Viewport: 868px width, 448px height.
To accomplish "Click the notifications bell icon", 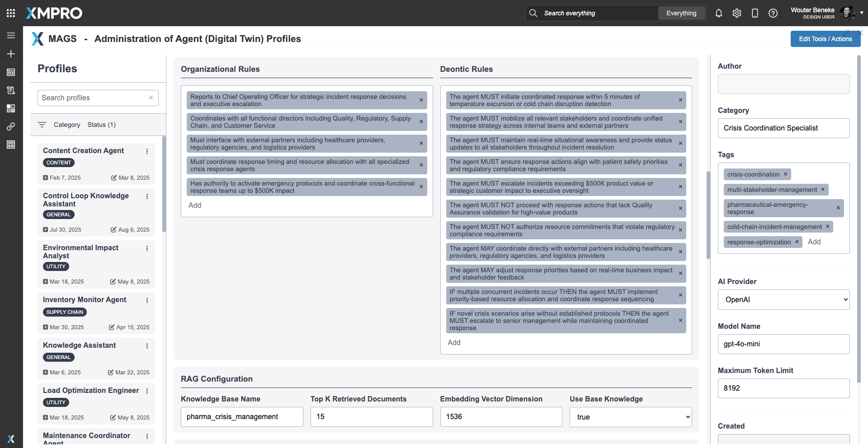I will [x=718, y=13].
